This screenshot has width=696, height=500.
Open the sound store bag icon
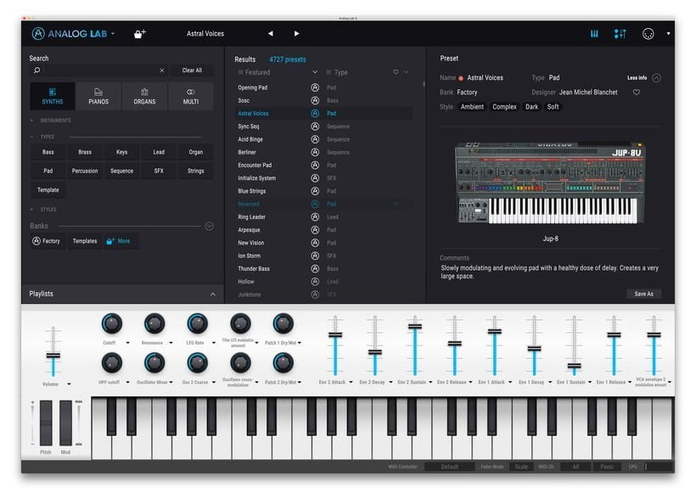[139, 34]
